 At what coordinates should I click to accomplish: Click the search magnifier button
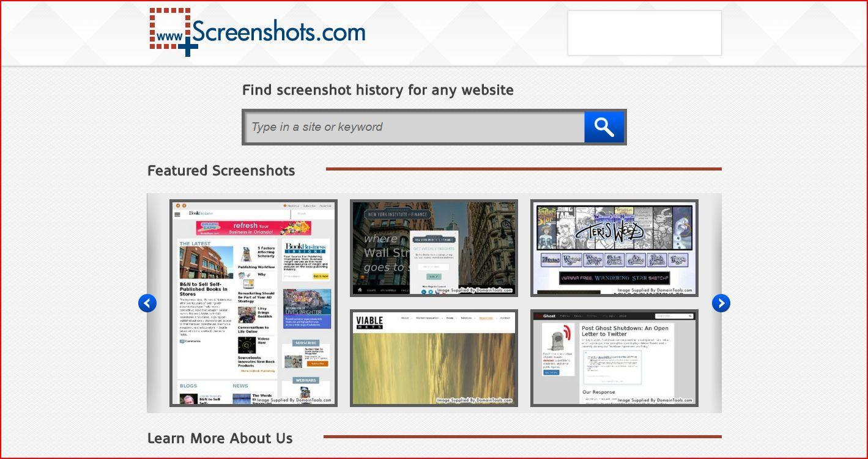pos(604,127)
